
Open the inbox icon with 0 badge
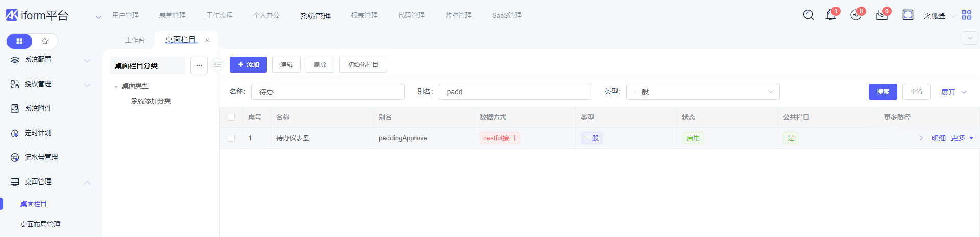881,15
